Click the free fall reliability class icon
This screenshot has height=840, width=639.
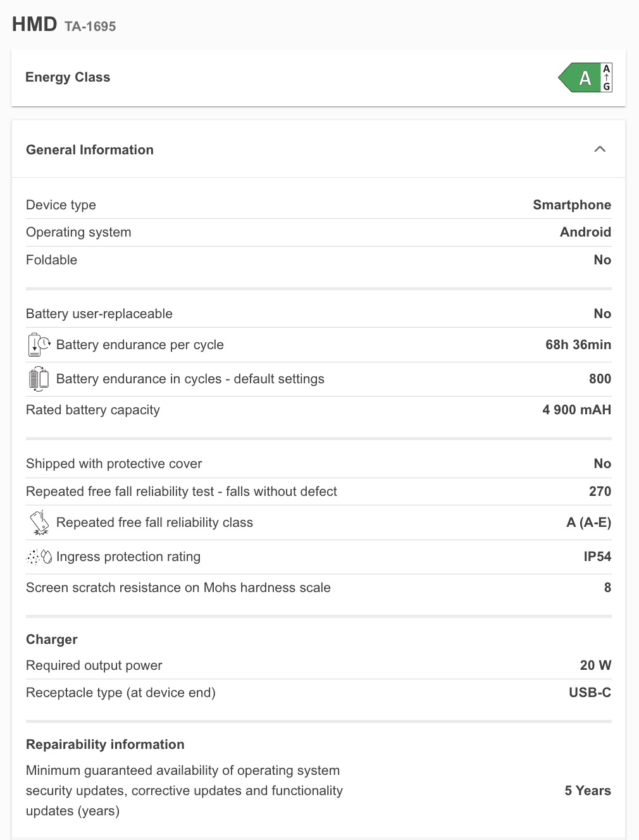[39, 522]
